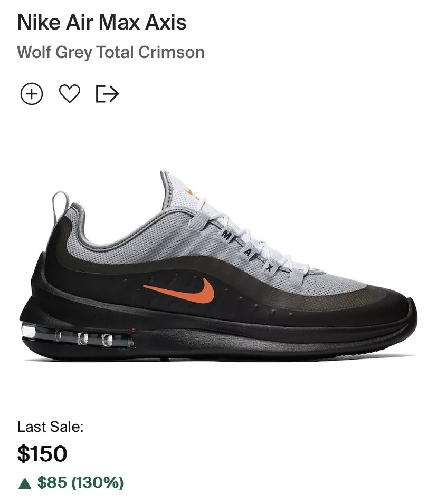Viewport: 437px width, 504px height.
Task: Click the green upward triangle indicator
Action: [x=25, y=483]
